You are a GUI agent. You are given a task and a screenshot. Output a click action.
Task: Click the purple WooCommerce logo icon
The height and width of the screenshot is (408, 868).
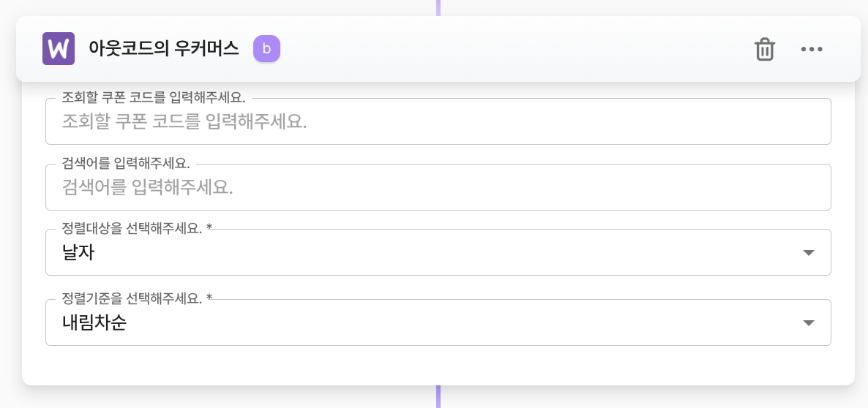click(x=59, y=49)
